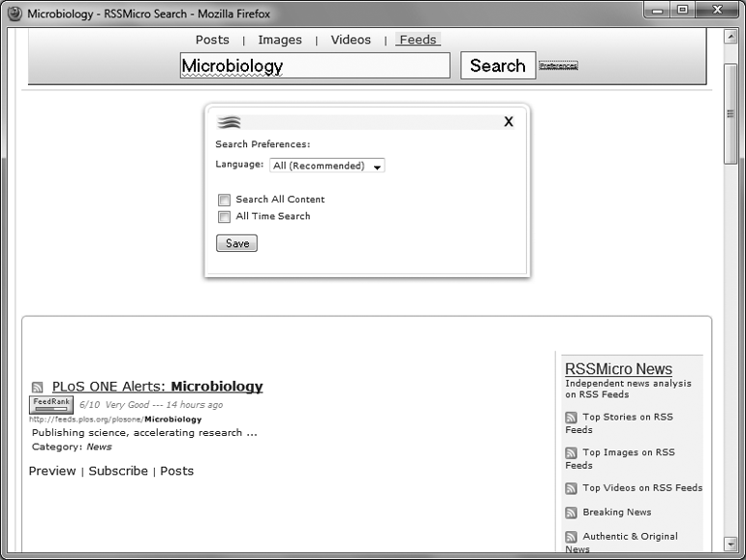This screenshot has height=560, width=746.
Task: Enable the Search All Content checkbox
Action: click(x=224, y=200)
